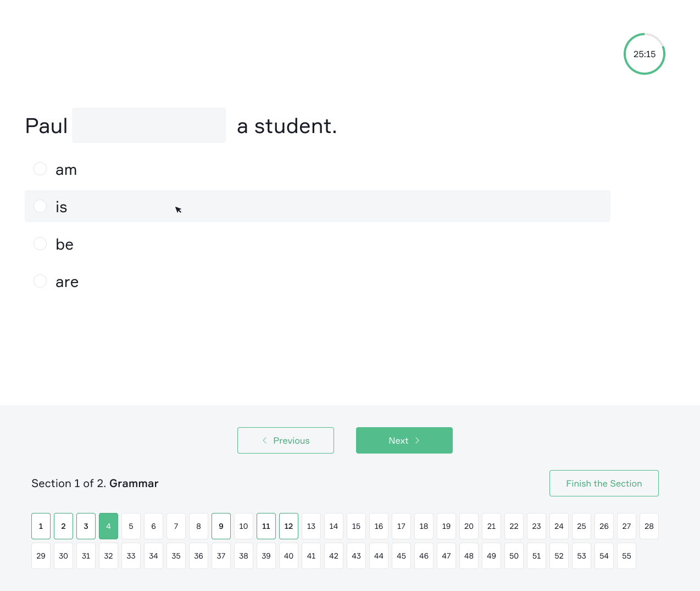
Task: Jump to question 20
Action: pyautogui.click(x=469, y=526)
